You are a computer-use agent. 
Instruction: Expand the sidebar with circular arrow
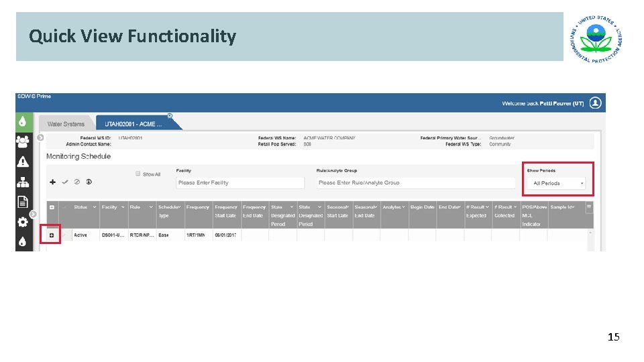pos(34,214)
